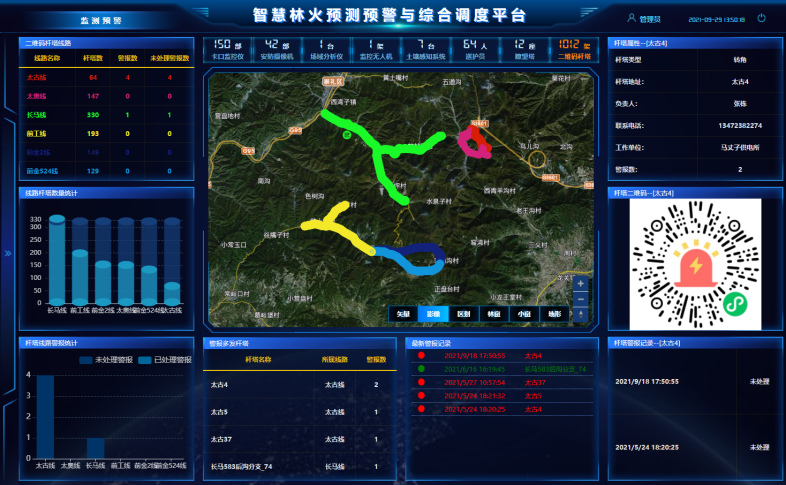Image resolution: width=786 pixels, height=485 pixels.
Task: Click the administrator user icon
Action: (x=630, y=18)
